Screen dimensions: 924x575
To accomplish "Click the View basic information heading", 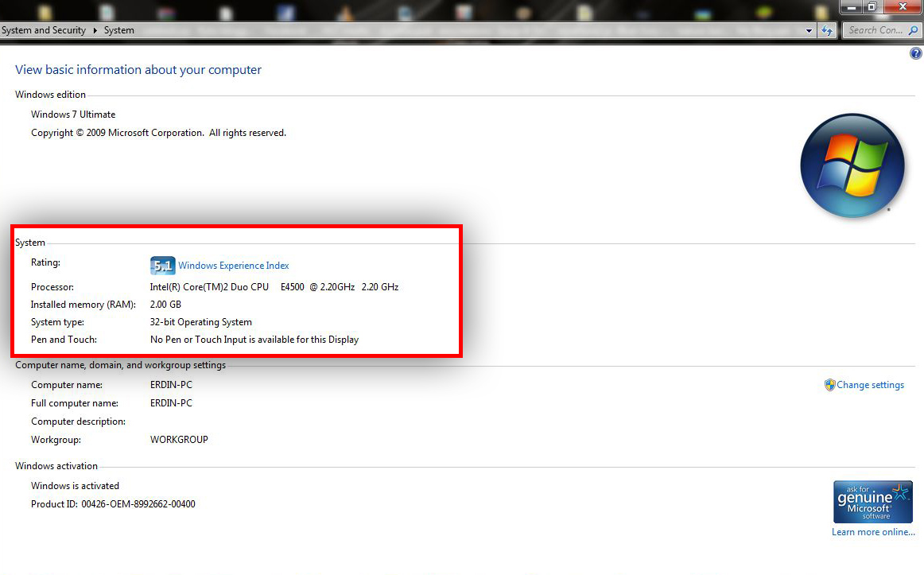I will tap(138, 70).
